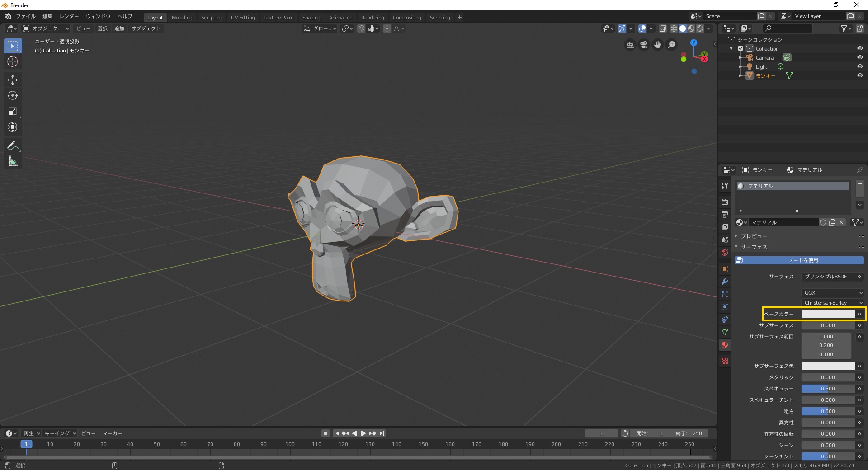Select the Measure tool
The height and width of the screenshot is (470, 868).
(x=13, y=161)
